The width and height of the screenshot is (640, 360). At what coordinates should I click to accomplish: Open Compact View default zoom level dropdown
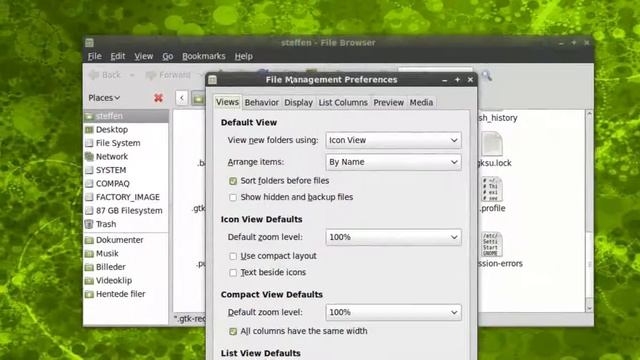point(393,312)
